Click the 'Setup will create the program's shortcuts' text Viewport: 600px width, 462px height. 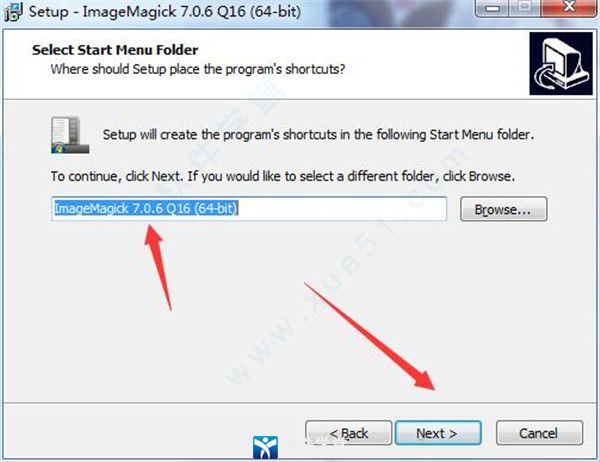coord(318,135)
